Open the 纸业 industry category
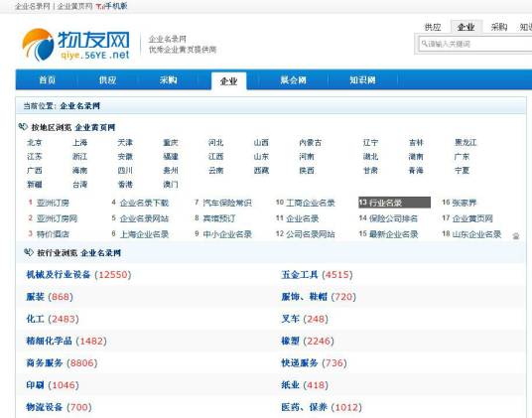The image size is (532, 418). pos(290,385)
